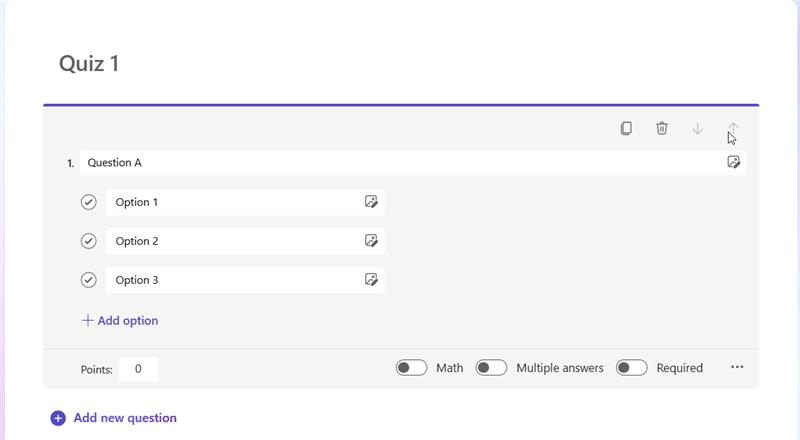Move question down with down arrow
Viewport: 800px width, 440px height.
pos(697,129)
